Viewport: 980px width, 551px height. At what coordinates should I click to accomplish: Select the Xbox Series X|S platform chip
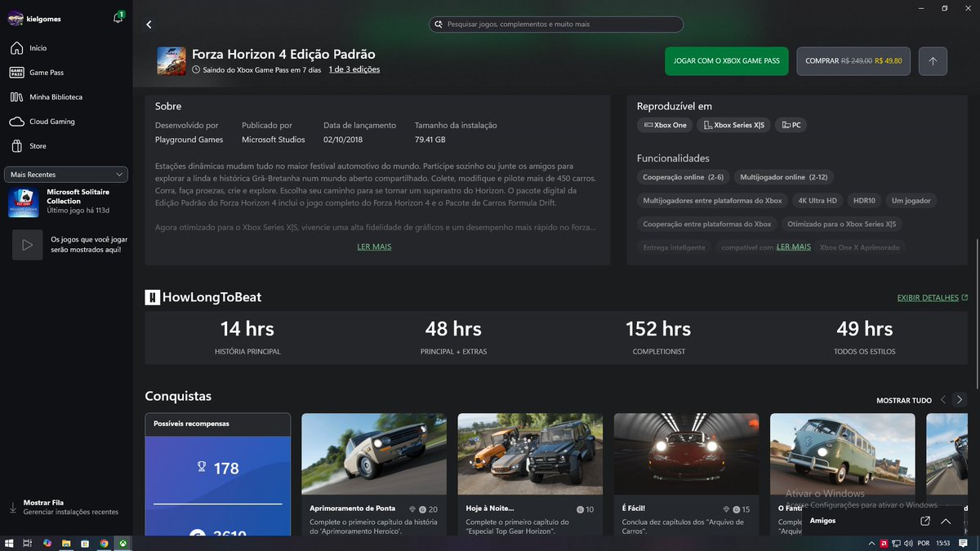[733, 125]
